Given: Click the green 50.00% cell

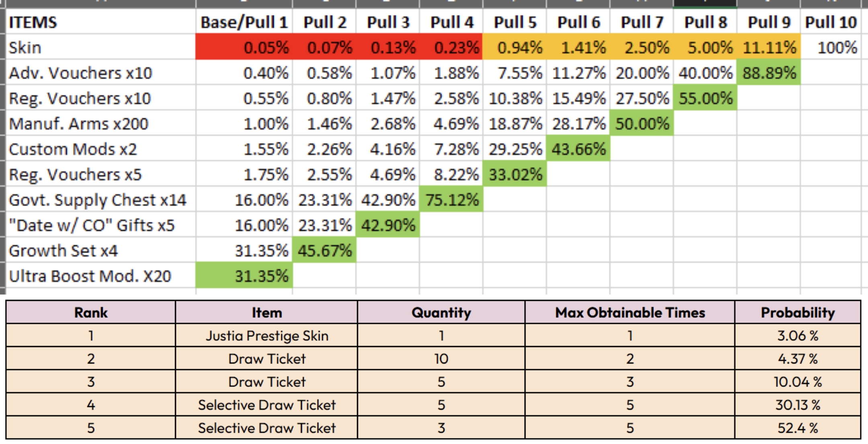Looking at the screenshot, I should [642, 123].
